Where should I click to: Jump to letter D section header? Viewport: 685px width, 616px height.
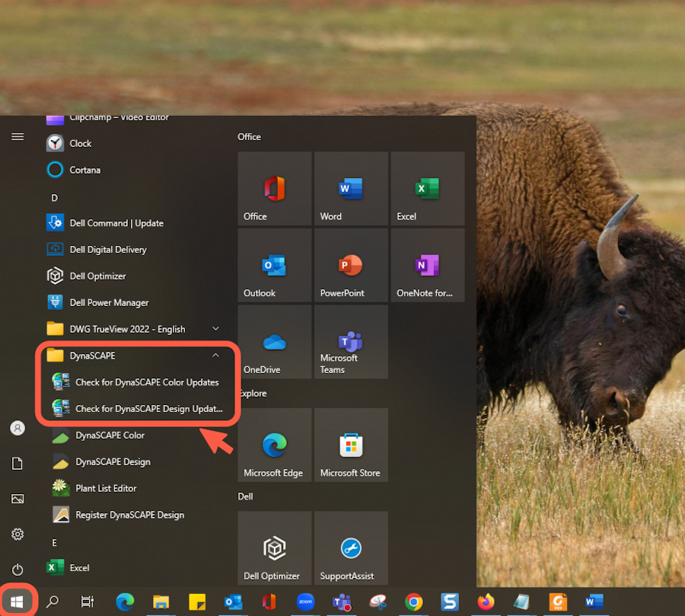click(54, 197)
